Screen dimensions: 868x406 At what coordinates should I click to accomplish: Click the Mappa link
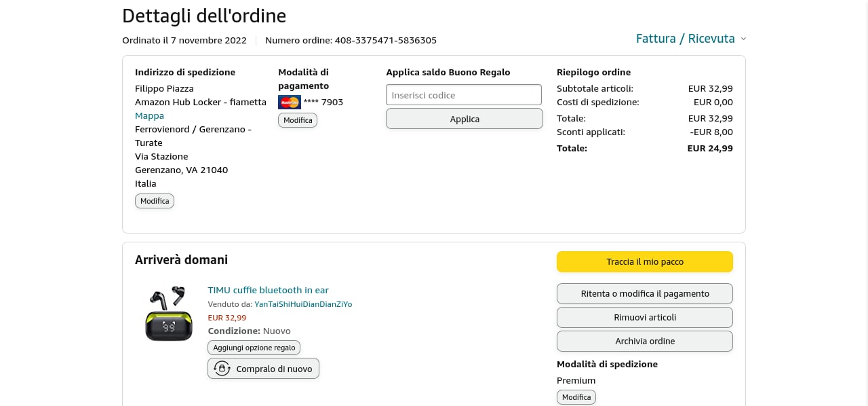(x=149, y=115)
